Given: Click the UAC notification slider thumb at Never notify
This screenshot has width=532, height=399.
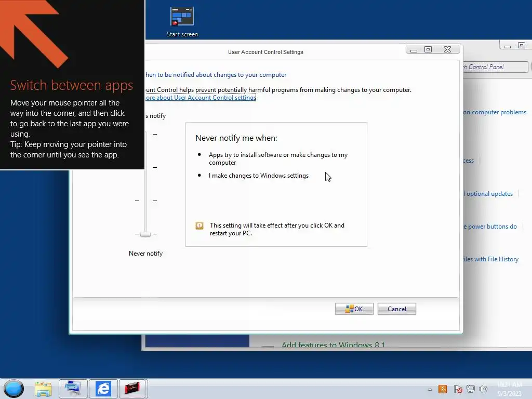Looking at the screenshot, I should (145, 234).
